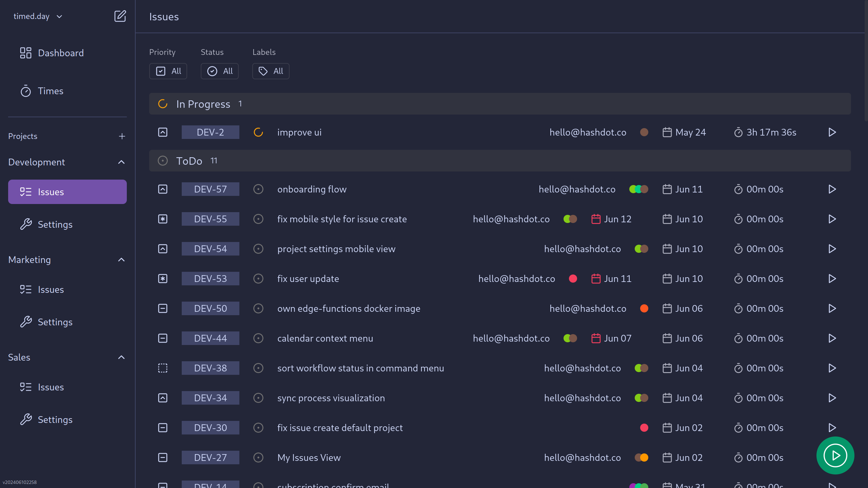Click the status circle icon on DEV-57
The image size is (868, 488).
[x=257, y=189]
